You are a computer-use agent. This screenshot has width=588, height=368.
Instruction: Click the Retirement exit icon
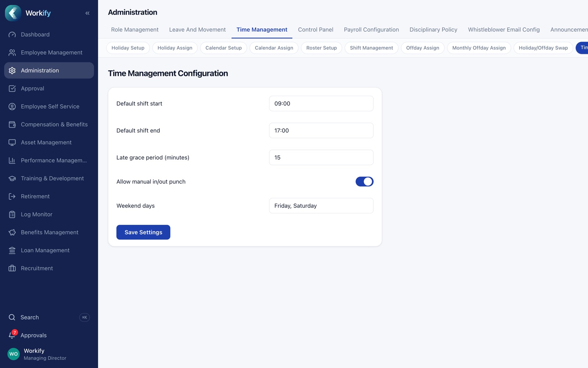(12, 197)
